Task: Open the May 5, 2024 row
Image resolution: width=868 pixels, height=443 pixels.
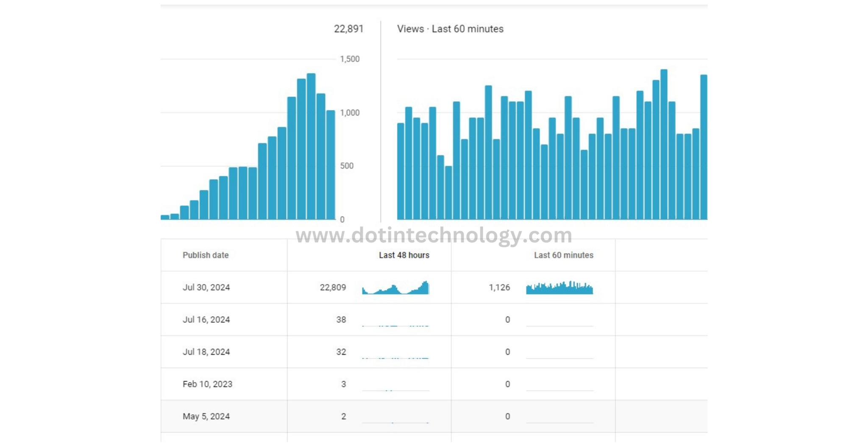Action: (434, 416)
